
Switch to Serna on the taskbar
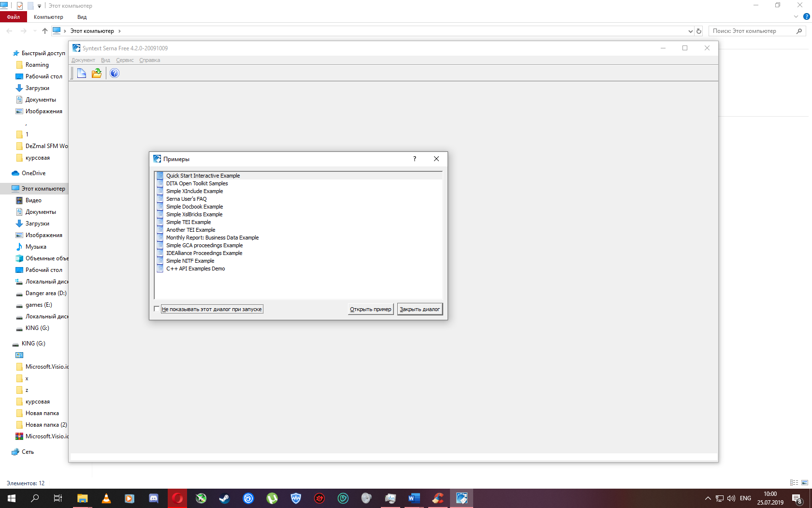(x=462, y=498)
